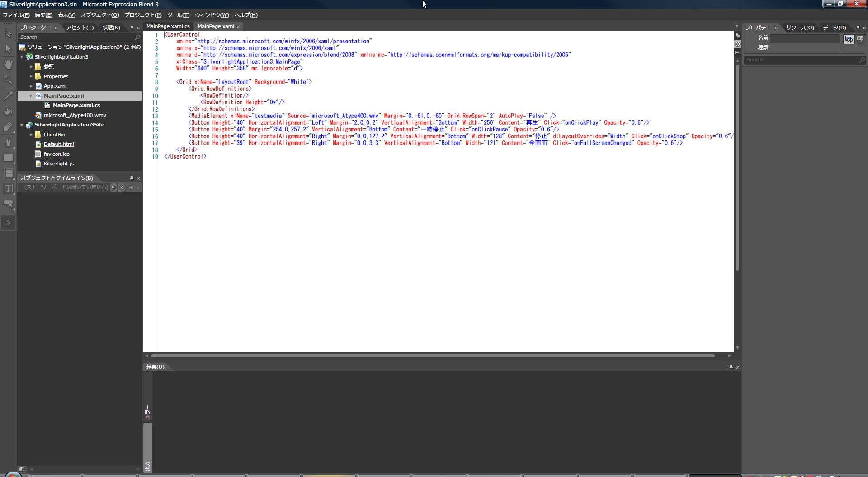Open storyboard picker chevron dropdown
This screenshot has width=868, height=477.
coord(114,187)
